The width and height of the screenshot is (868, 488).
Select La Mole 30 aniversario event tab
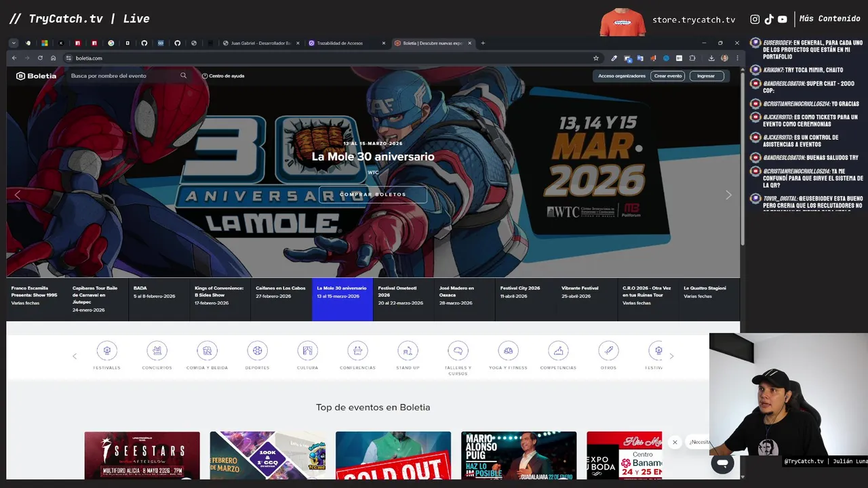[x=342, y=299]
